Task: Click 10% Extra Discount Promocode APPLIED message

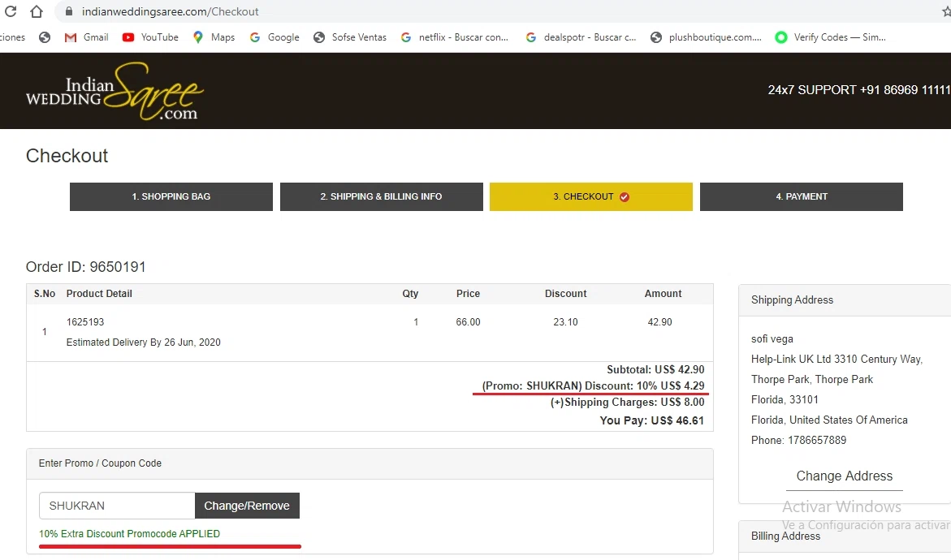Action: tap(129, 534)
